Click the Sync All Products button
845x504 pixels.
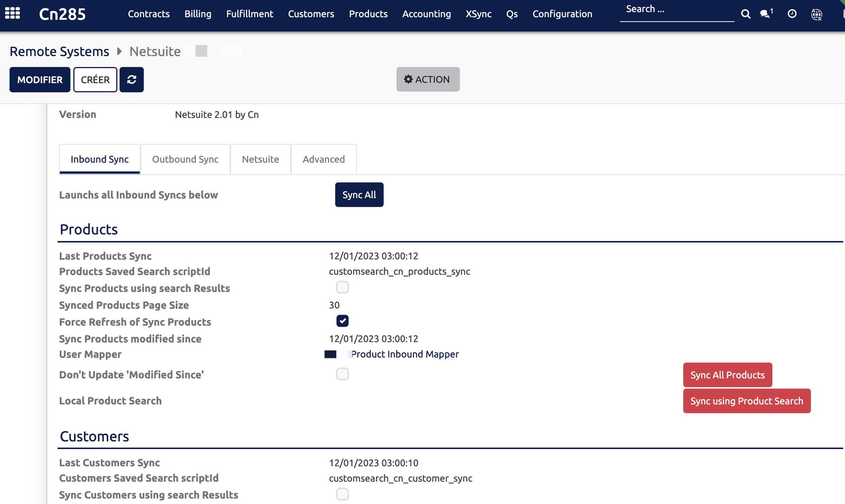point(727,375)
